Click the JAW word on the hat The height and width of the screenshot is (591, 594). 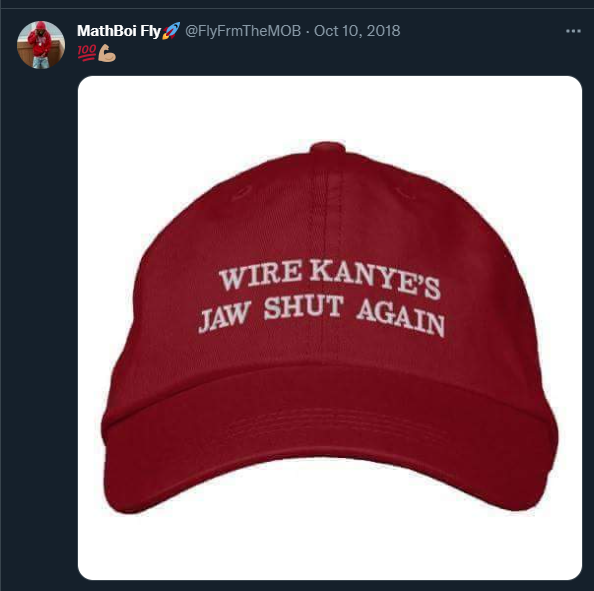coord(224,317)
